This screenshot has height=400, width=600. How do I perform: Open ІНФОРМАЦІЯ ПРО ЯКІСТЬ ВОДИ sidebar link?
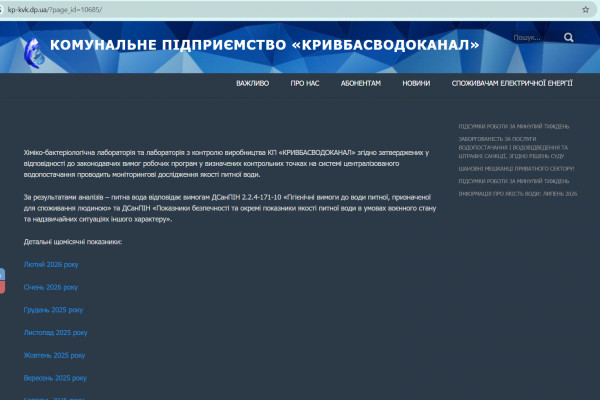coord(518,194)
